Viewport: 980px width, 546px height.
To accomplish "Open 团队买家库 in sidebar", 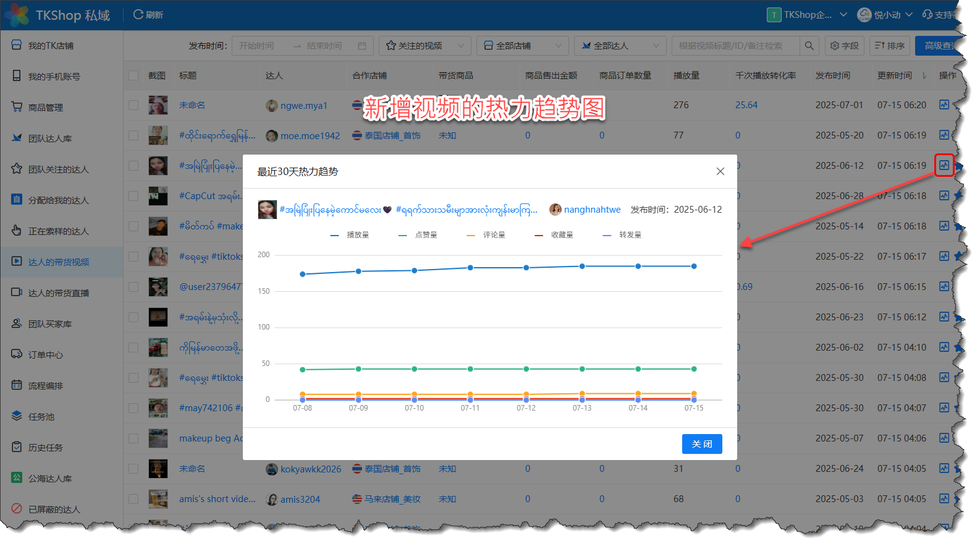I will [62, 324].
